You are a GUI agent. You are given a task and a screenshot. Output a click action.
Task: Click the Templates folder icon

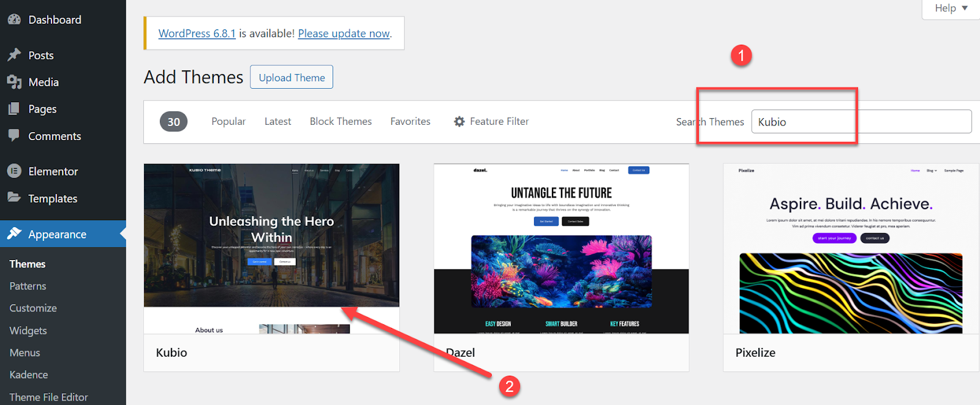point(14,198)
